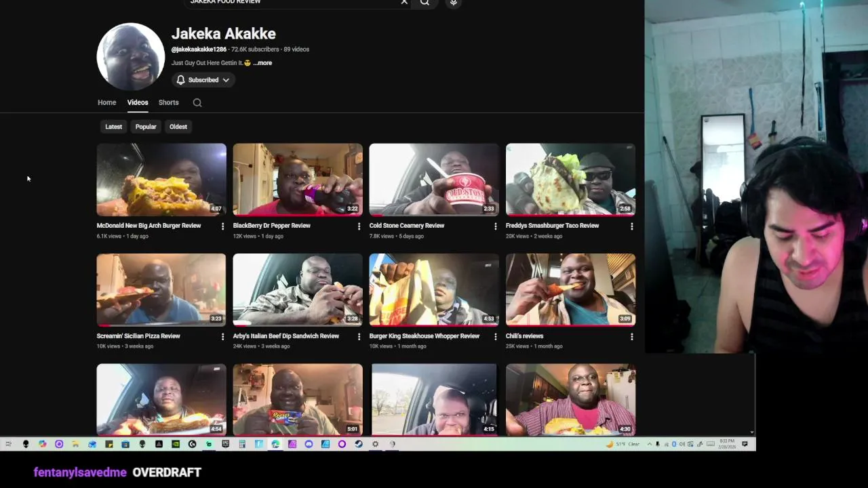
Task: Open Epic Games Launcher taskbar icon
Action: 226,444
